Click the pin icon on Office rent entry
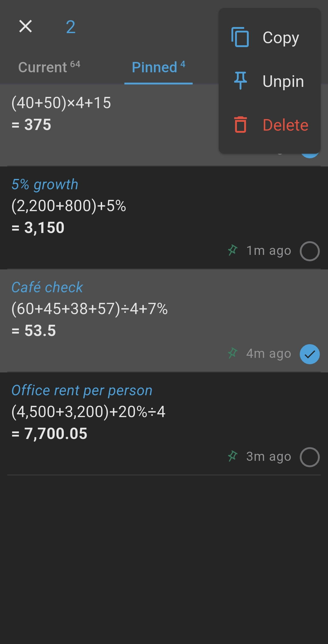The height and width of the screenshot is (644, 328). point(233,456)
